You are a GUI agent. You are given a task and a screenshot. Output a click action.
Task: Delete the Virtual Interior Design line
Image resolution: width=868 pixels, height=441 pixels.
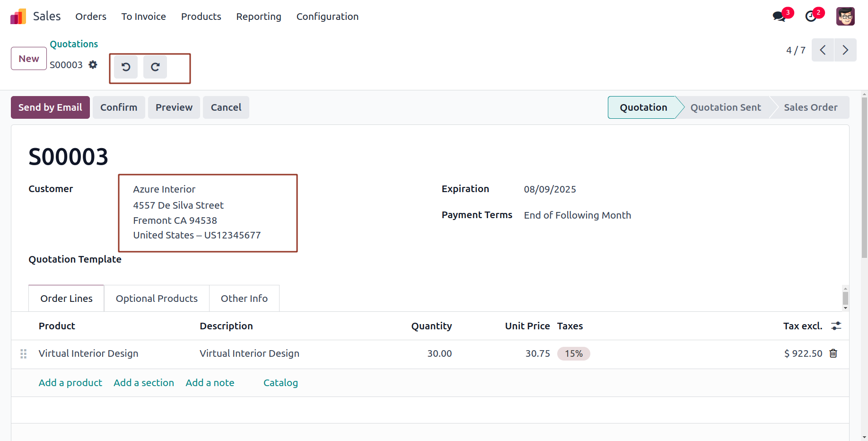pyautogui.click(x=833, y=353)
